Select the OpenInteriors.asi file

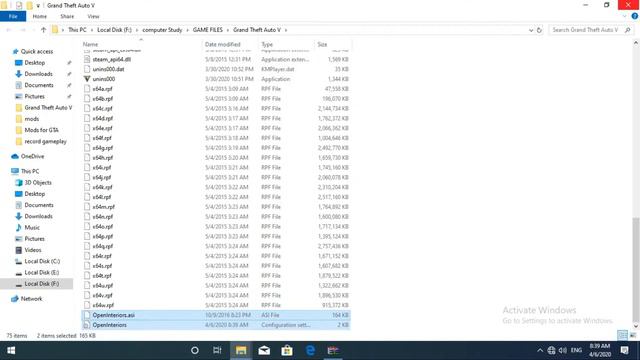[x=113, y=315]
